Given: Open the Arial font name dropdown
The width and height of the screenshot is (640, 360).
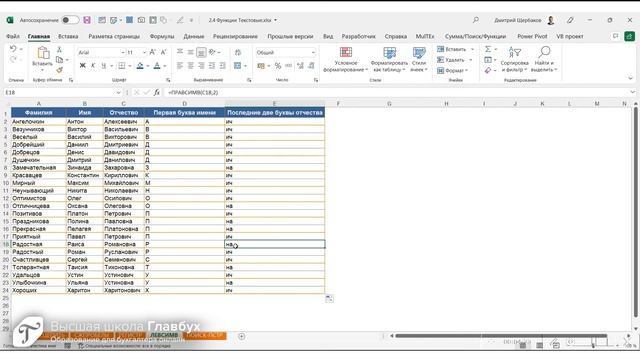Looking at the screenshot, I should 122,53.
